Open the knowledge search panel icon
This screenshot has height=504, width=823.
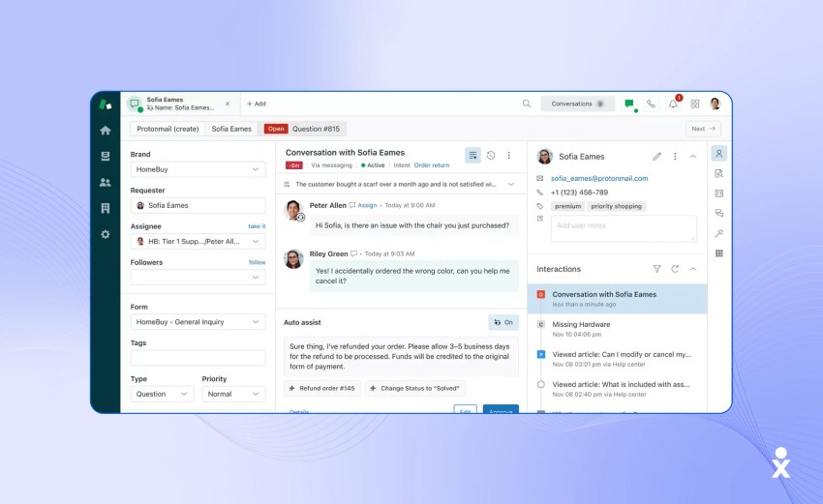click(x=719, y=173)
